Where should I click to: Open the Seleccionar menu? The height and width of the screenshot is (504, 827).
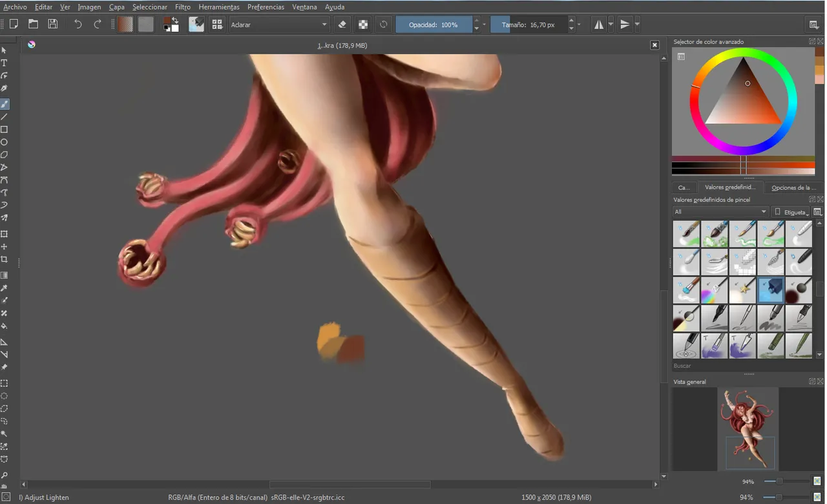click(150, 7)
